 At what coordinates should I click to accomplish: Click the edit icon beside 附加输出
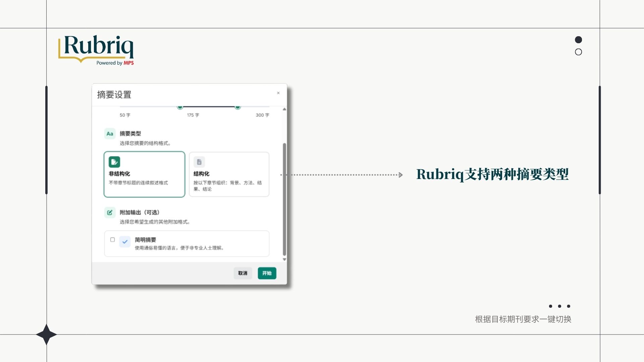(110, 213)
